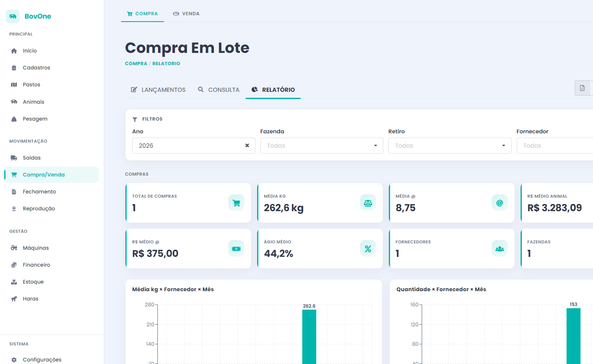The height and width of the screenshot is (364, 593).
Task: Click the PDF export icon button
Action: [582, 88]
